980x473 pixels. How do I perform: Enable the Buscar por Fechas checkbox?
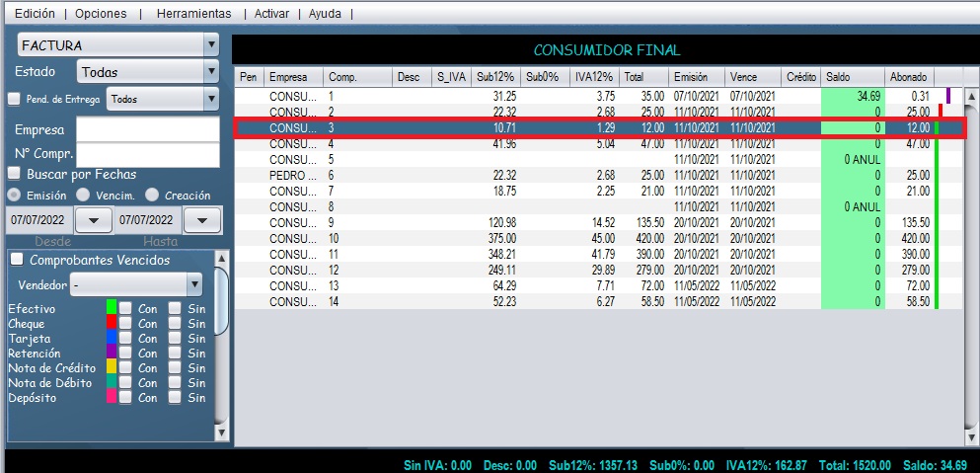point(15,175)
